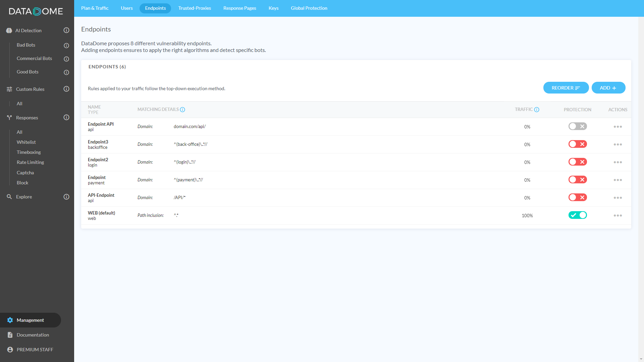The width and height of the screenshot is (644, 362).
Task: Open the Global Protection tab
Action: coord(309,8)
